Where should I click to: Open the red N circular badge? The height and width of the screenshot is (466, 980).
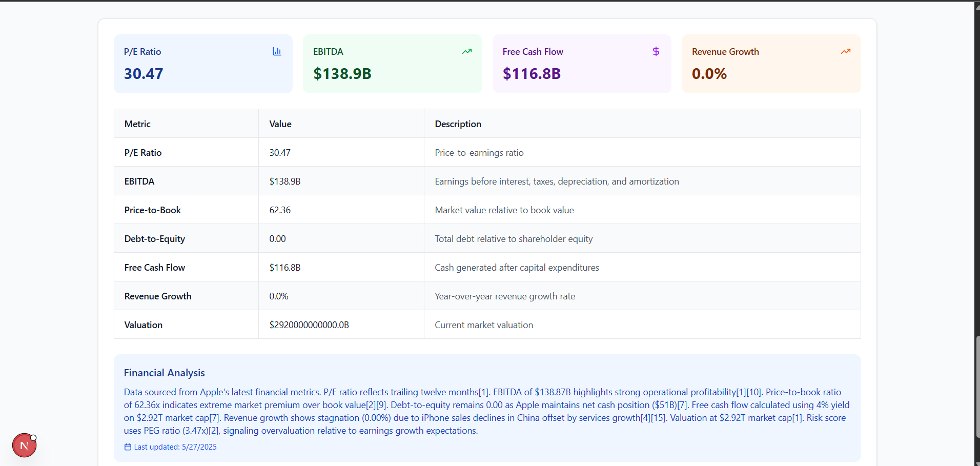tap(24, 445)
